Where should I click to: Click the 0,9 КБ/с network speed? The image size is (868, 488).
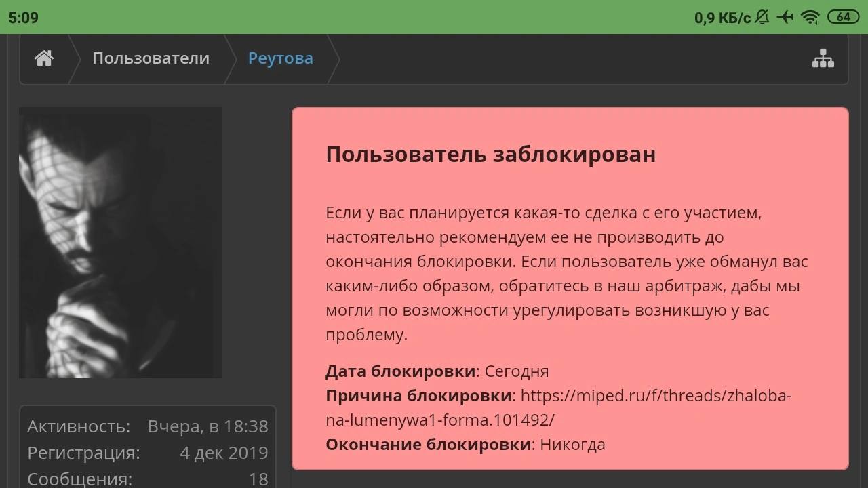coord(722,17)
